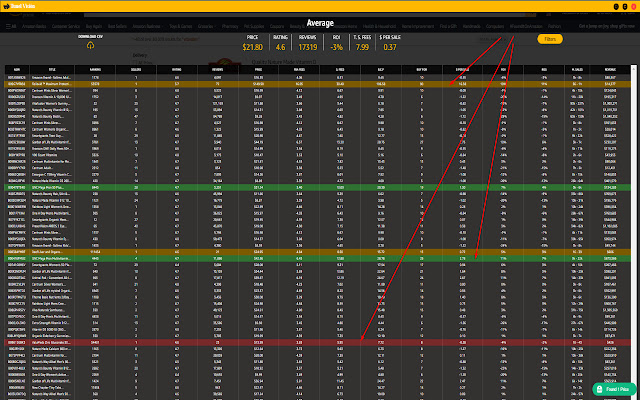Click the PRICE average stat box
The image size is (640, 400).
[x=254, y=43]
